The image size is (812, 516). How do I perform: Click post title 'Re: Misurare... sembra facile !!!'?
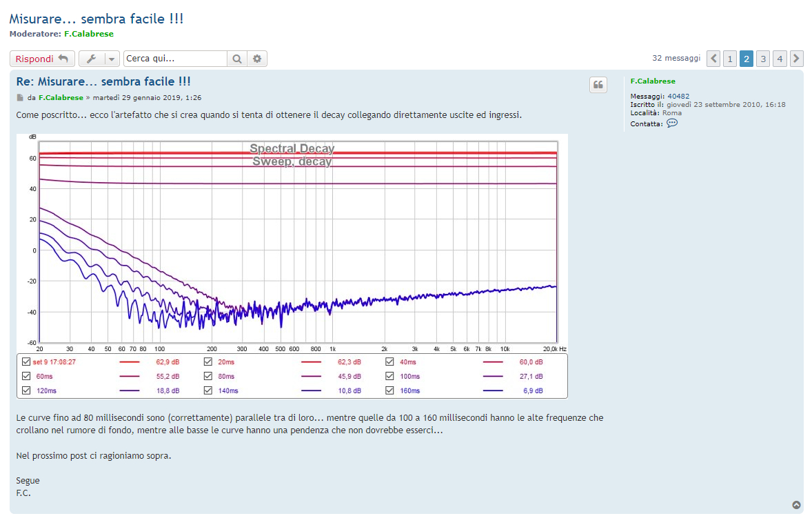coord(103,81)
